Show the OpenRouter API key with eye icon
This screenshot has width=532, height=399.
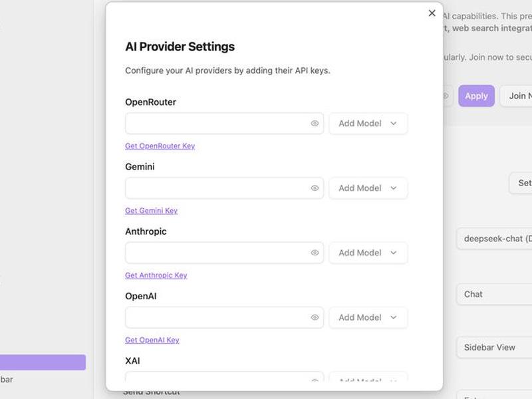(x=315, y=124)
